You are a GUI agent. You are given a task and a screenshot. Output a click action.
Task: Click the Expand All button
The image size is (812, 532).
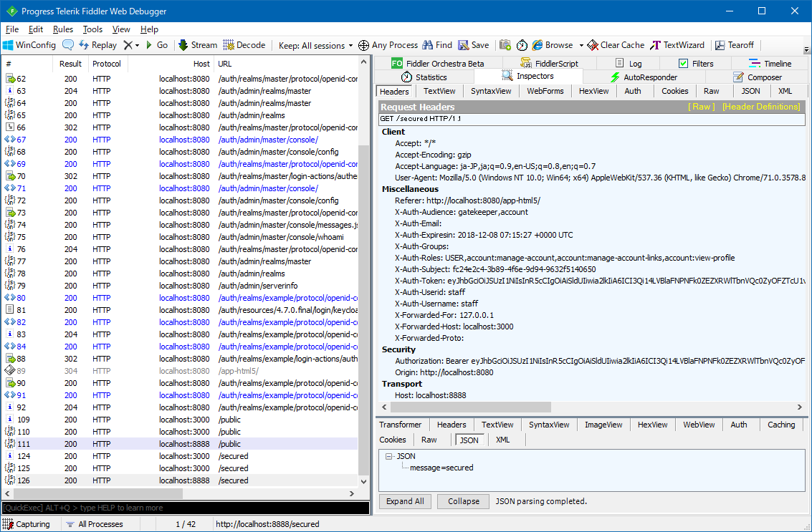(x=405, y=501)
